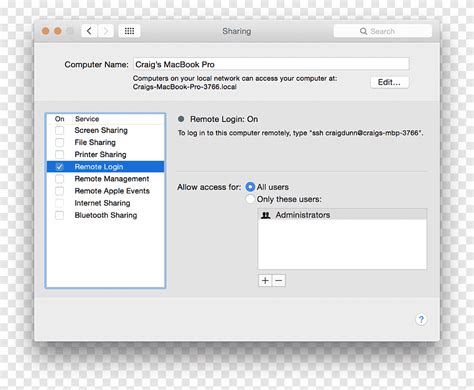Select Remote Apple Events service row
Viewport: 474px width, 390px height.
pyautogui.click(x=105, y=191)
